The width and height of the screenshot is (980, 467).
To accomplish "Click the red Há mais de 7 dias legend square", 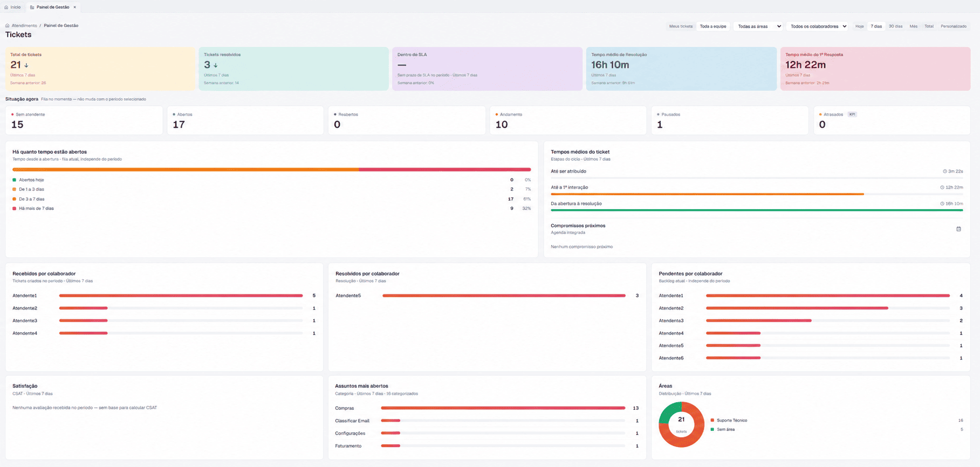I will click(x=15, y=209).
